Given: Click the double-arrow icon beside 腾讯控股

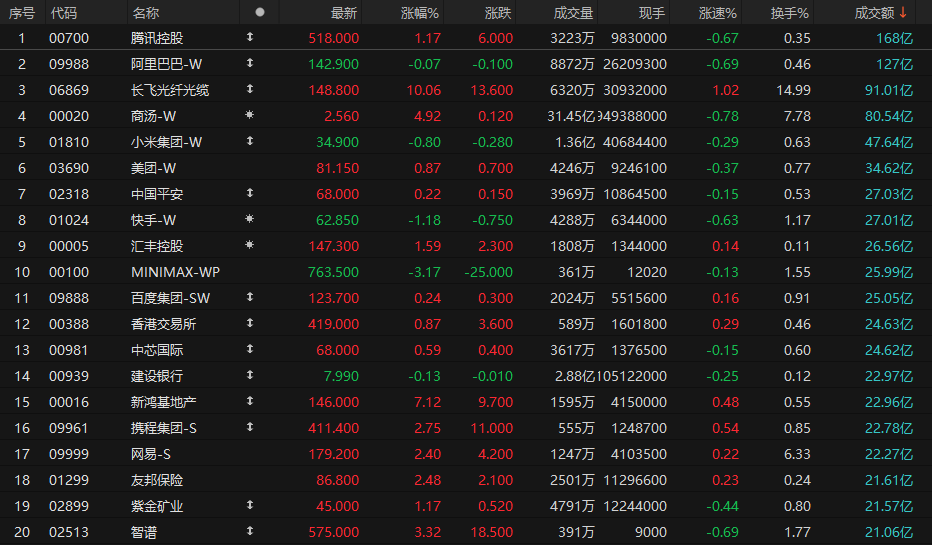Looking at the screenshot, I should click(x=249, y=38).
